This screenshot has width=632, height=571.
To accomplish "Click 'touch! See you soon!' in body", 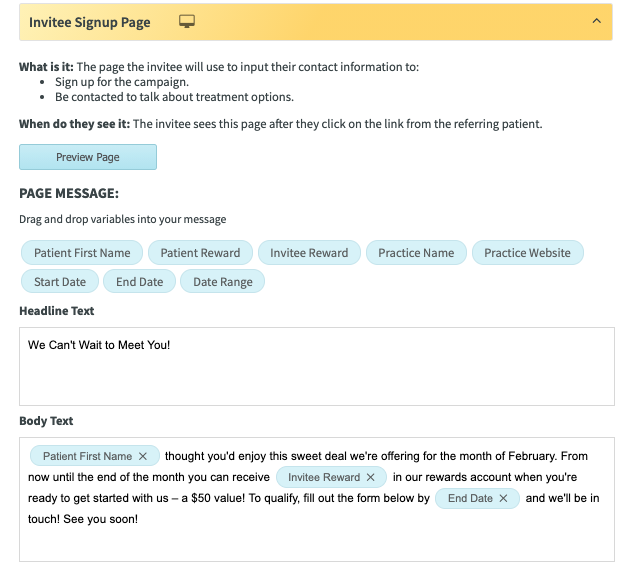I will tap(83, 519).
